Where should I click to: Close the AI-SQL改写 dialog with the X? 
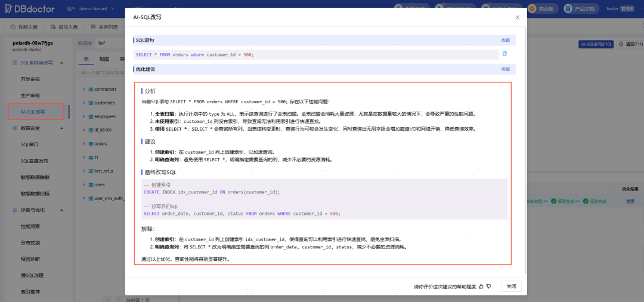click(518, 17)
